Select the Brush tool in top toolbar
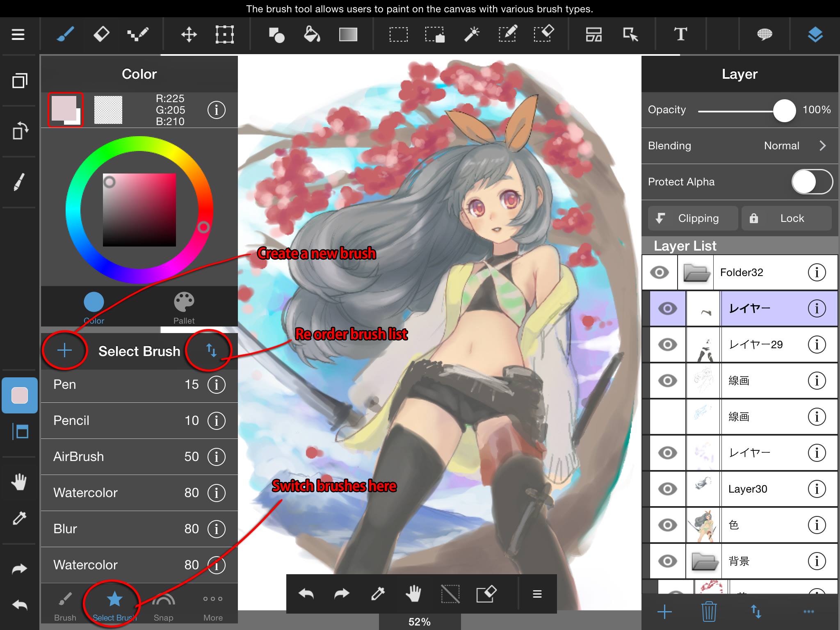This screenshot has width=840, height=630. [x=65, y=34]
